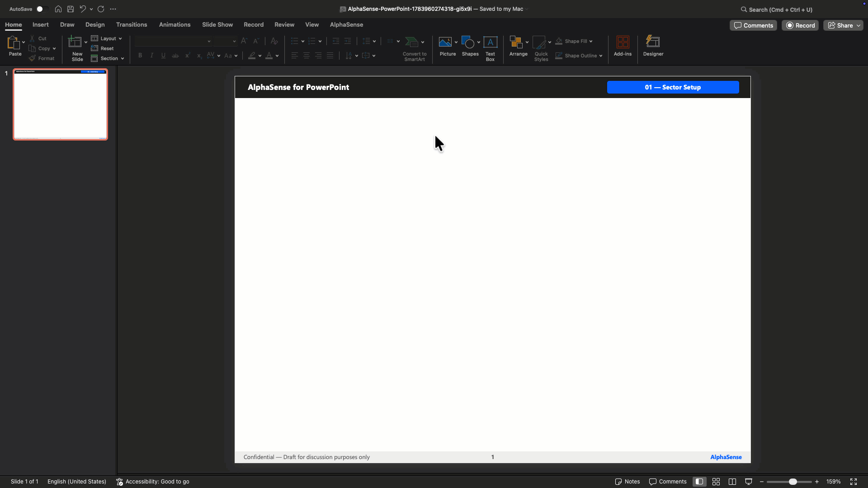This screenshot has height=488, width=868.
Task: Start Slide Show from status bar icon
Action: click(749, 482)
